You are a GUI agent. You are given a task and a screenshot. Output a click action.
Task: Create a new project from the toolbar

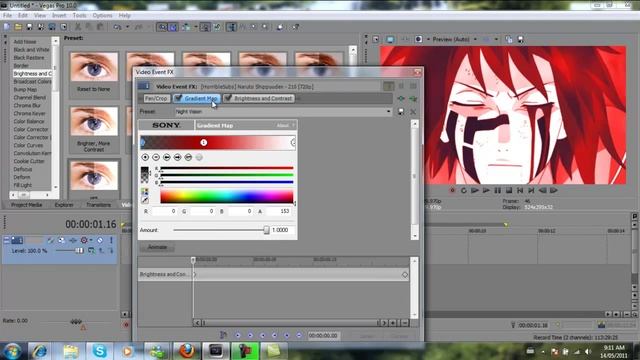click(7, 27)
